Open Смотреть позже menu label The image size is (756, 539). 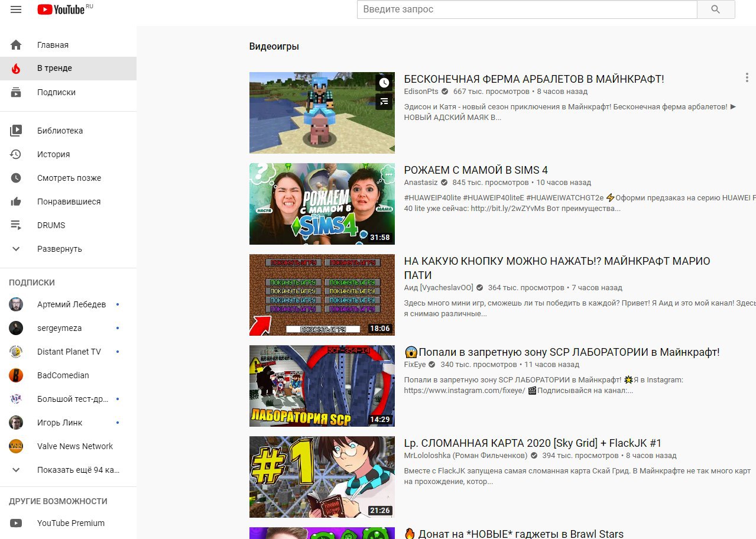pyautogui.click(x=69, y=178)
